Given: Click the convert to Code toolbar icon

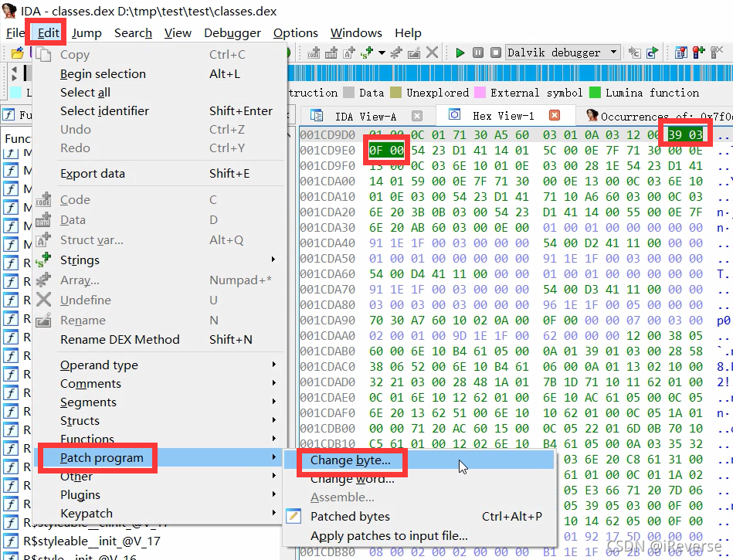Looking at the screenshot, I should 314,53.
